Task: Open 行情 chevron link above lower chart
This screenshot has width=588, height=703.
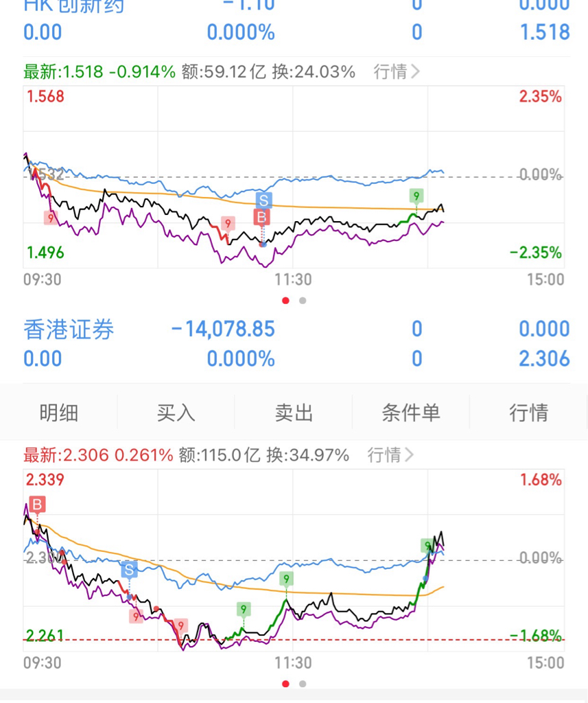Action: coord(390,455)
